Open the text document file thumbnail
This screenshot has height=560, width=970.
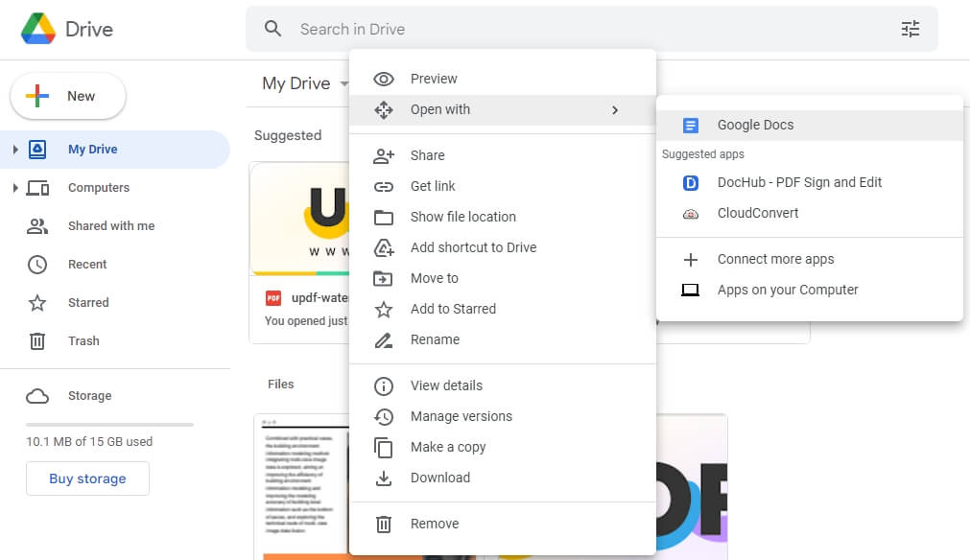(302, 487)
